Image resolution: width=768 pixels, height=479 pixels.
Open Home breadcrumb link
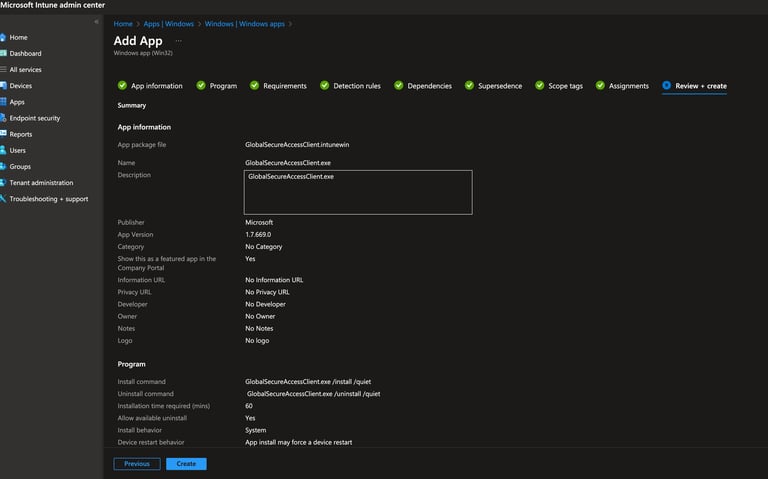[123, 24]
